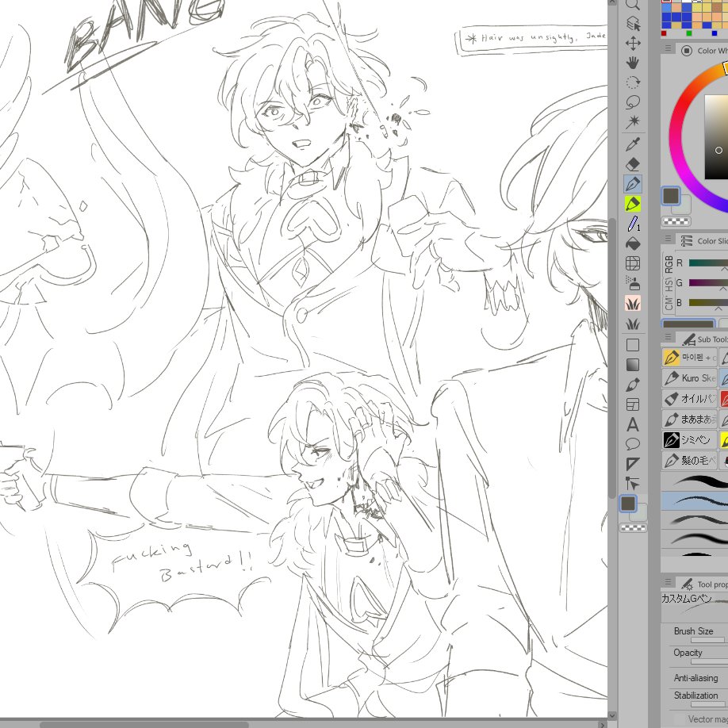Select the Rotate canvas tool

click(633, 82)
